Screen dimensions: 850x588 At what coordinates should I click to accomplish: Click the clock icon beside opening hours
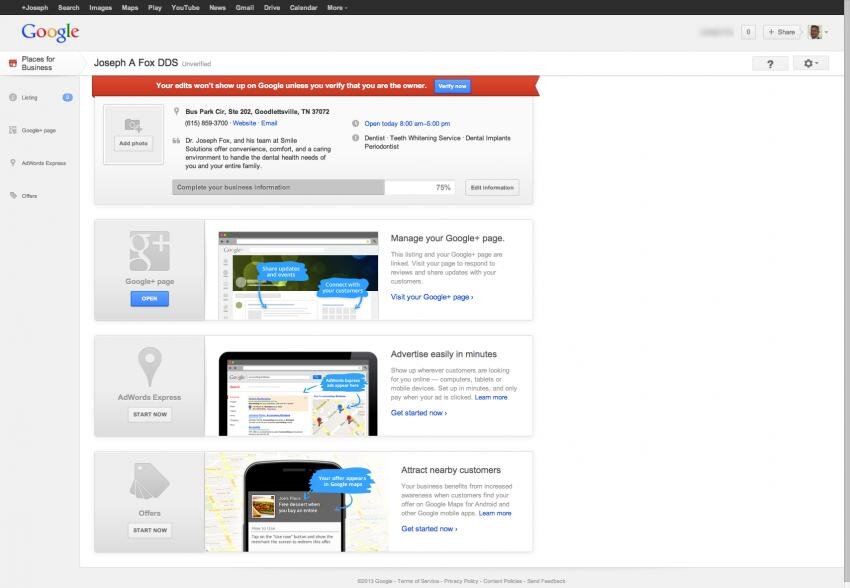[356, 123]
